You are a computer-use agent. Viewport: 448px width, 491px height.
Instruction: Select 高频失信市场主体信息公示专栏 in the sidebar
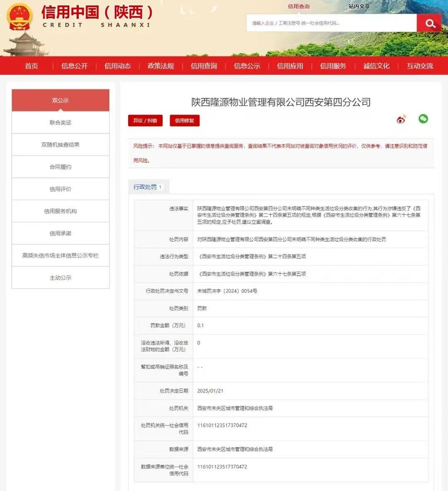(x=60, y=255)
